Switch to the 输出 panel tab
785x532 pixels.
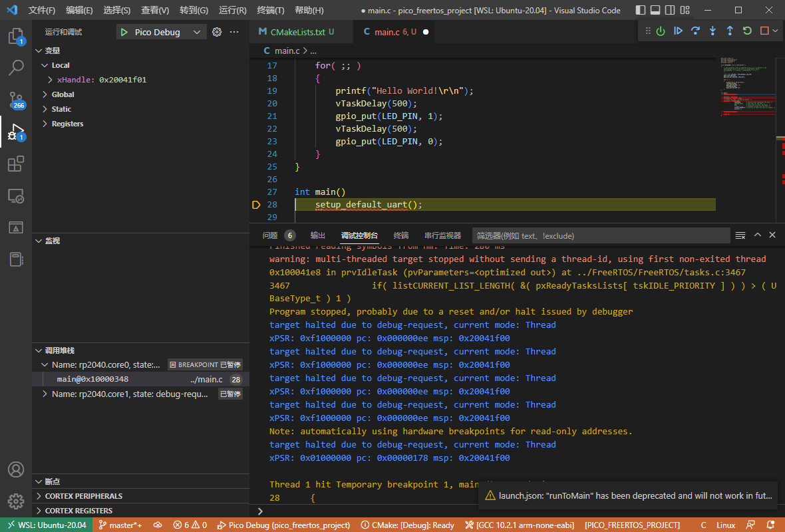[x=317, y=235]
